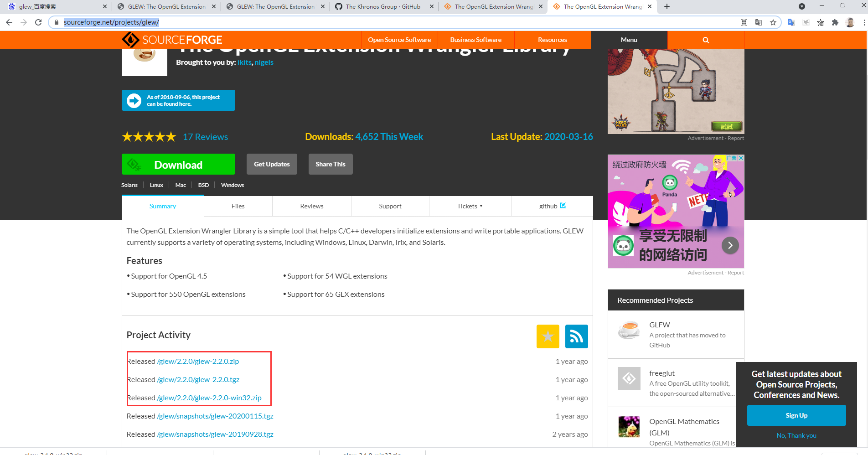Click the QR code icon in address bar

pyautogui.click(x=744, y=22)
